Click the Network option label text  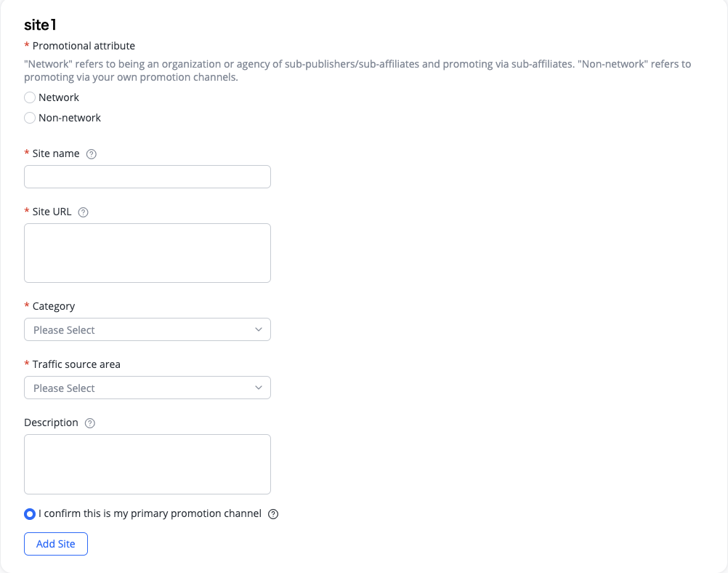click(59, 97)
